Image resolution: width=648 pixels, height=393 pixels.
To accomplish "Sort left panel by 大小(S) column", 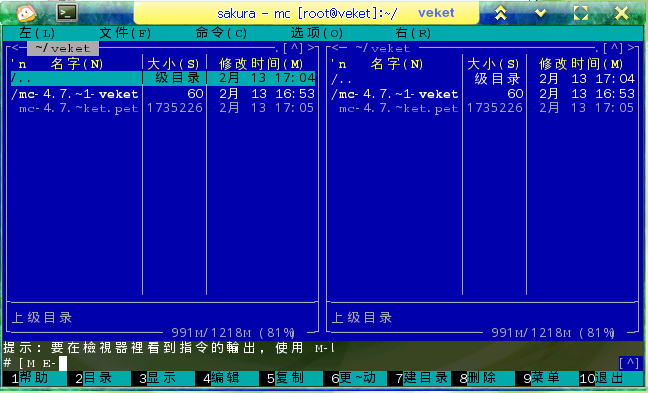I will 173,64.
